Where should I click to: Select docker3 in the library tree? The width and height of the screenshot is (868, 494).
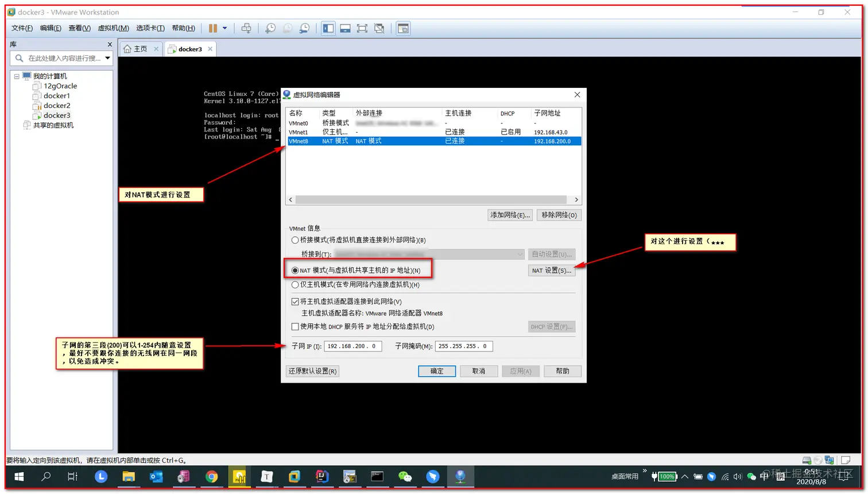click(x=57, y=115)
